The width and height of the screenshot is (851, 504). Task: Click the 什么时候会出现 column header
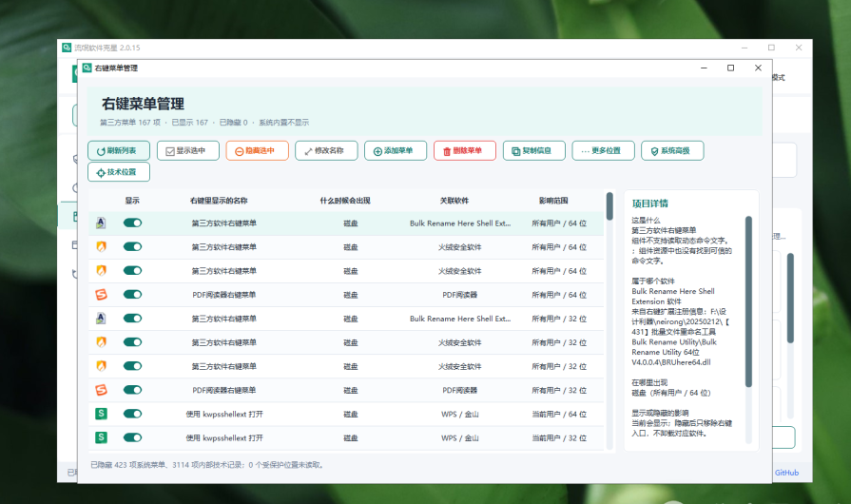point(345,201)
